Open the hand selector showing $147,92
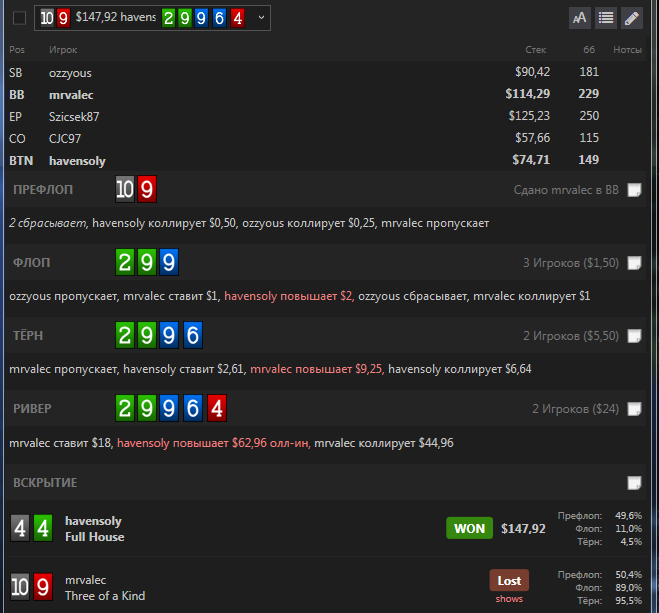The image size is (659, 613). click(x=152, y=18)
